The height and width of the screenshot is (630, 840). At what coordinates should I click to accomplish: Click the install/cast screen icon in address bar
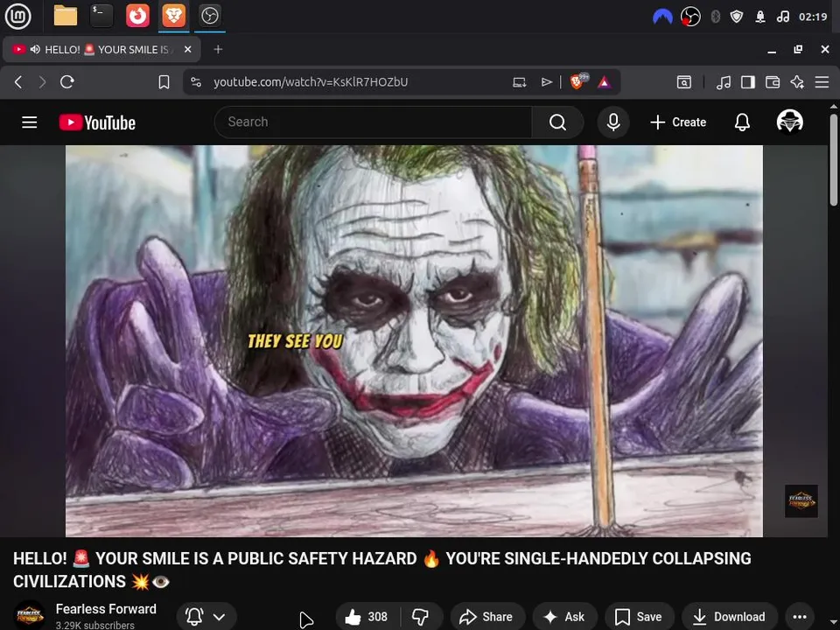point(519,82)
